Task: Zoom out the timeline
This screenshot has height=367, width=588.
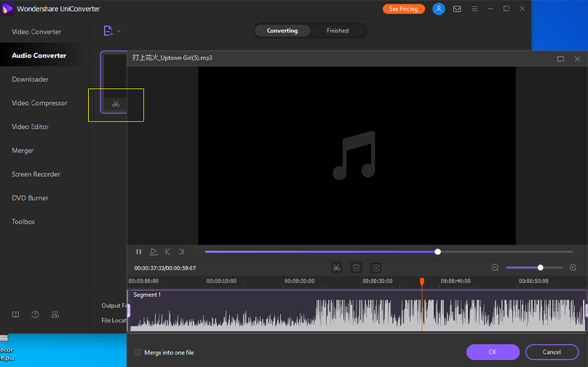Action: (495, 268)
